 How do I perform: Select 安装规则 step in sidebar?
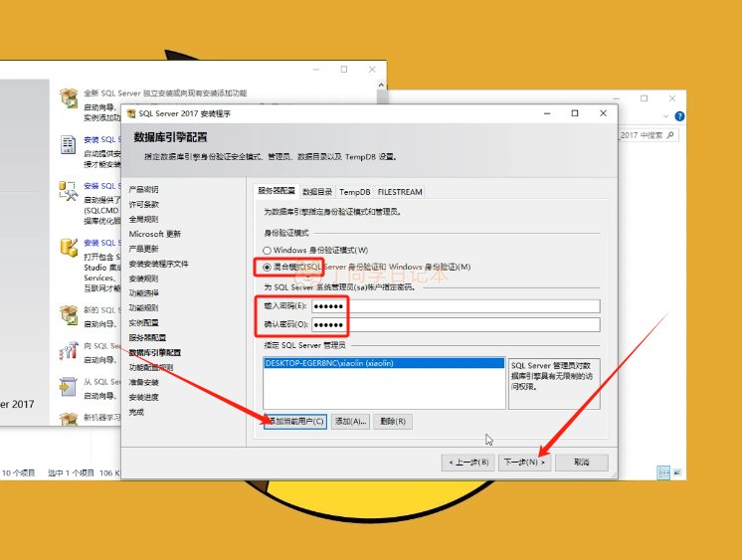click(143, 279)
